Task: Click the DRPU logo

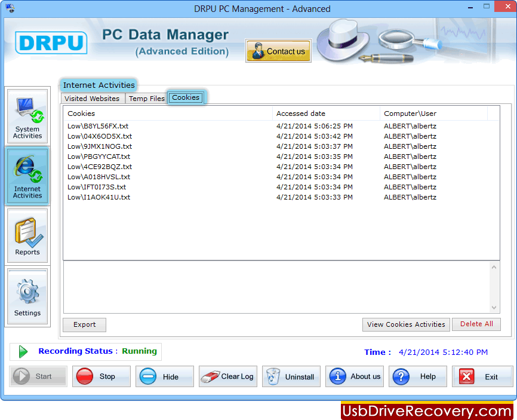Action: (51, 42)
